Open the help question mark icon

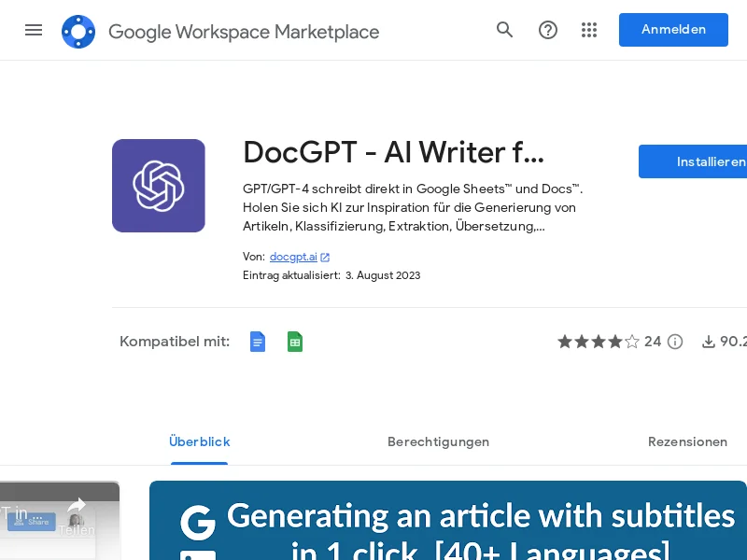[548, 30]
